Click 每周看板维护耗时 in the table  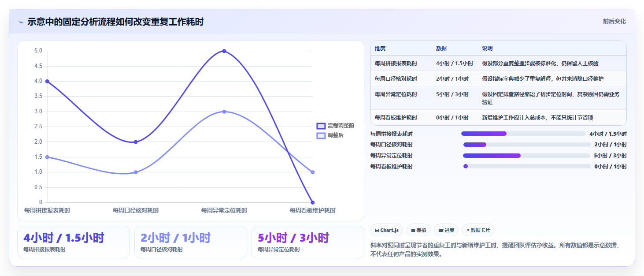click(396, 118)
